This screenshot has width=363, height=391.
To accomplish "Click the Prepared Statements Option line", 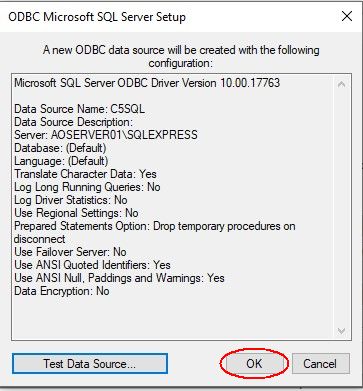I will (x=155, y=232).
